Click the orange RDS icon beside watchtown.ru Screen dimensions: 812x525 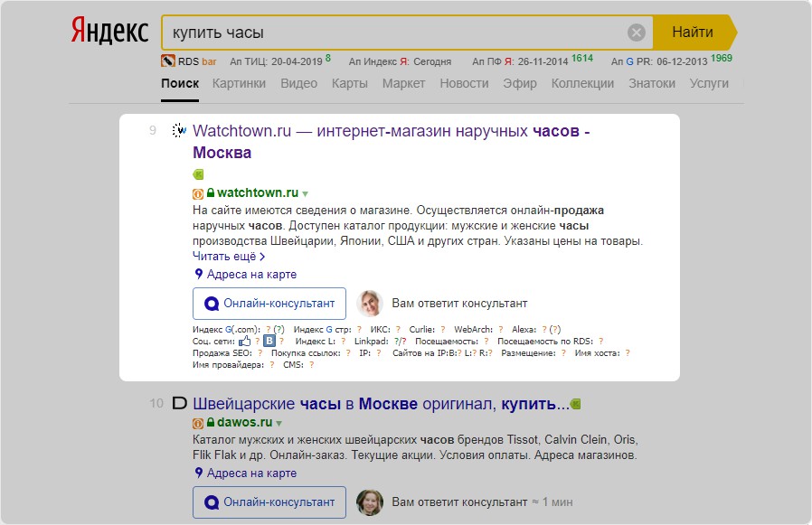pyautogui.click(x=198, y=193)
